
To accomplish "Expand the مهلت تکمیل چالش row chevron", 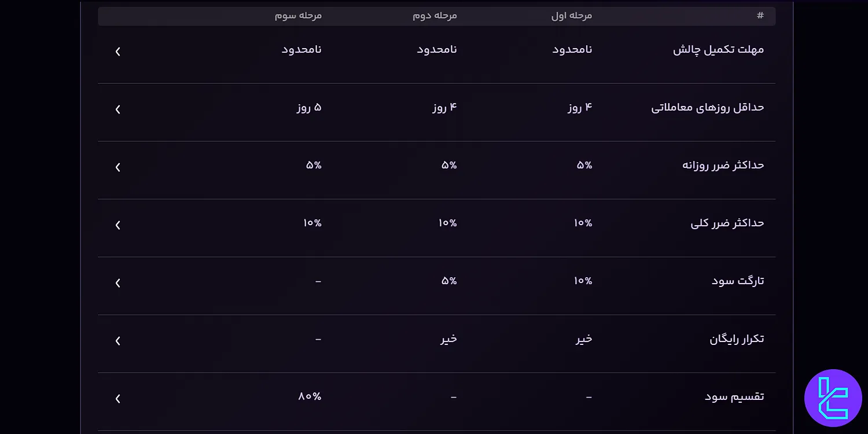I will point(117,51).
